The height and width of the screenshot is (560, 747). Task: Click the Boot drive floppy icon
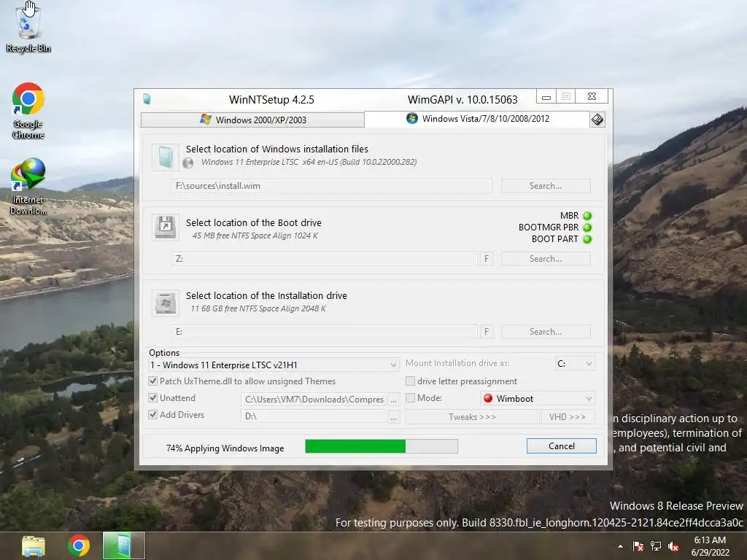(x=166, y=227)
